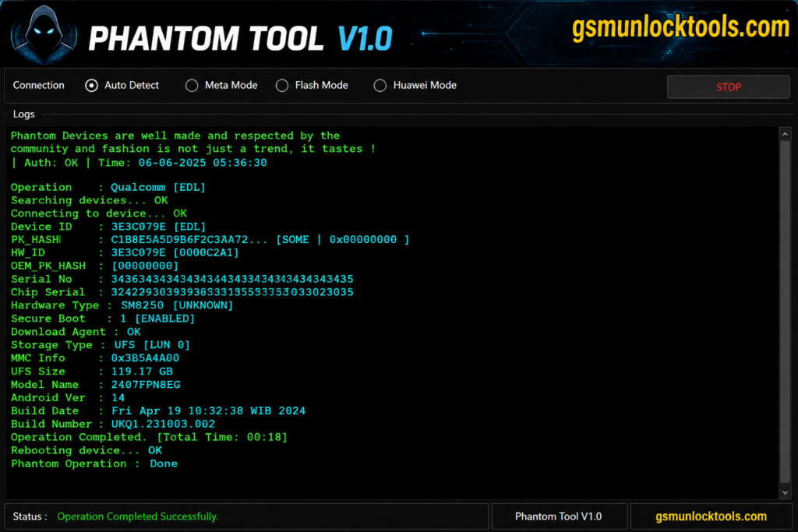Click the Auth: OK time line

tap(139, 163)
